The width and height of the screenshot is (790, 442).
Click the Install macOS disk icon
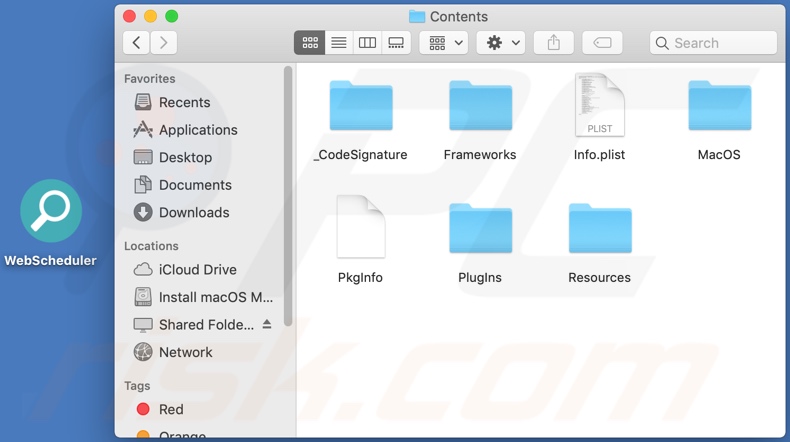[143, 297]
